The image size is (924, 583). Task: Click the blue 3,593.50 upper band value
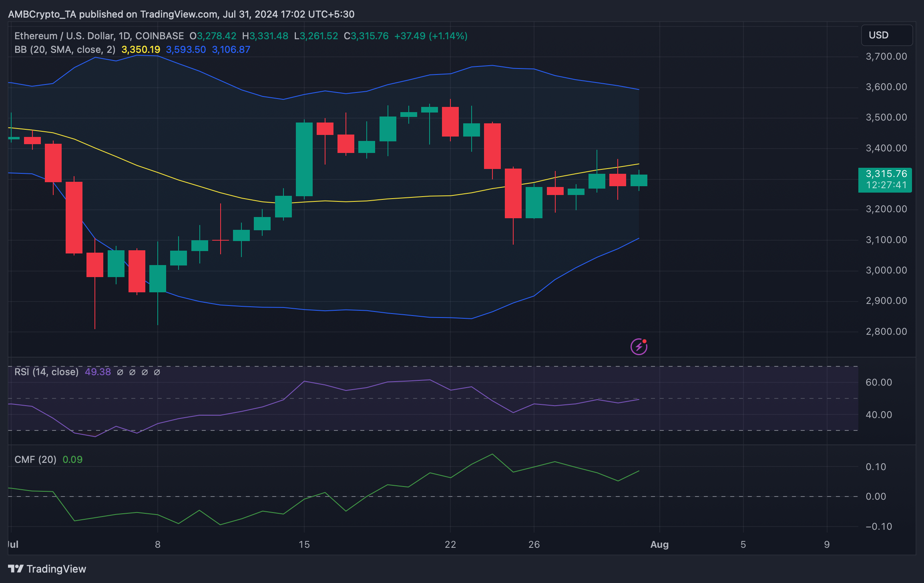click(186, 50)
